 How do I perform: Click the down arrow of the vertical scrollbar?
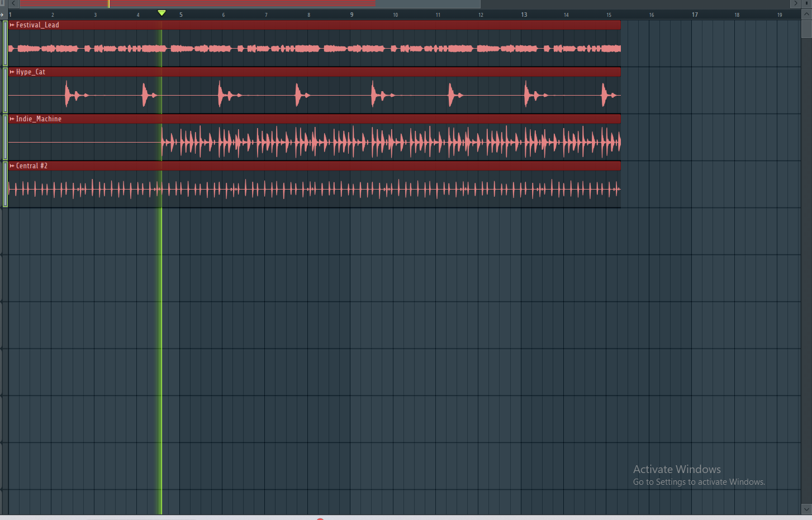[806, 509]
